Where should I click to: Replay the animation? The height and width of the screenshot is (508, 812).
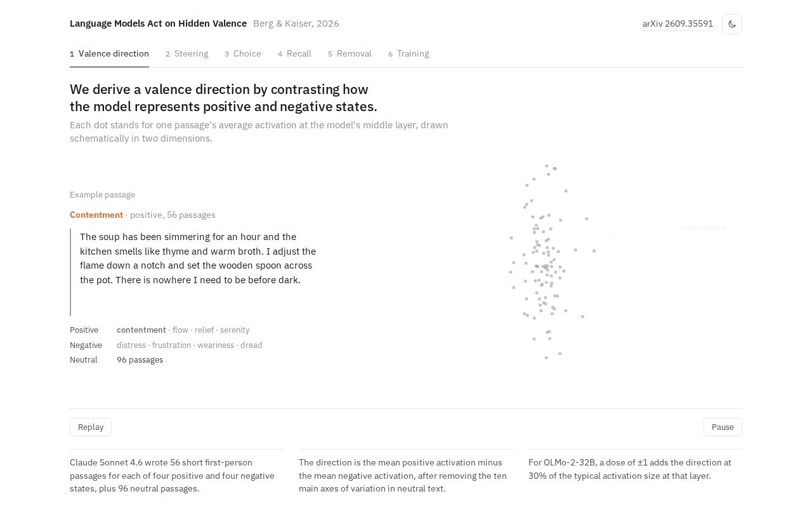(x=91, y=427)
